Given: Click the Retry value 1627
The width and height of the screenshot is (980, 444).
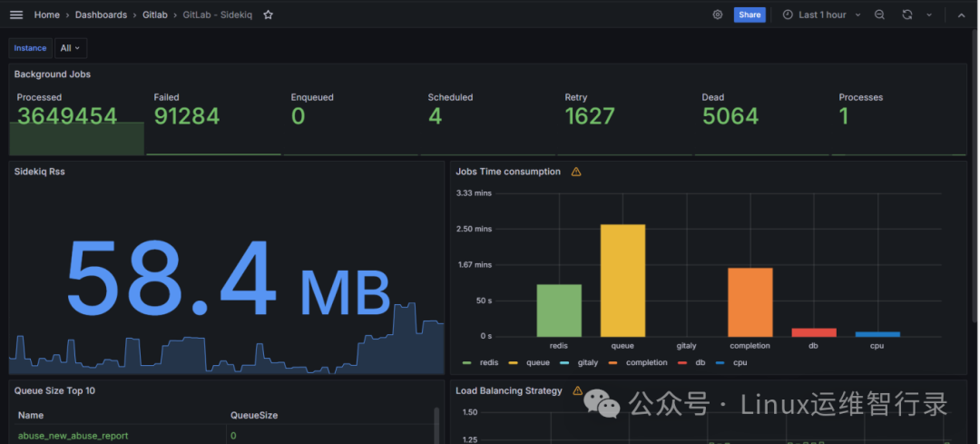Looking at the screenshot, I should coord(590,115).
